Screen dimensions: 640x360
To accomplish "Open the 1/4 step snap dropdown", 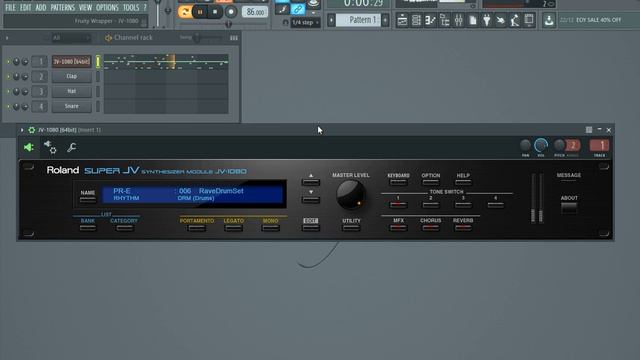I will tap(305, 22).
